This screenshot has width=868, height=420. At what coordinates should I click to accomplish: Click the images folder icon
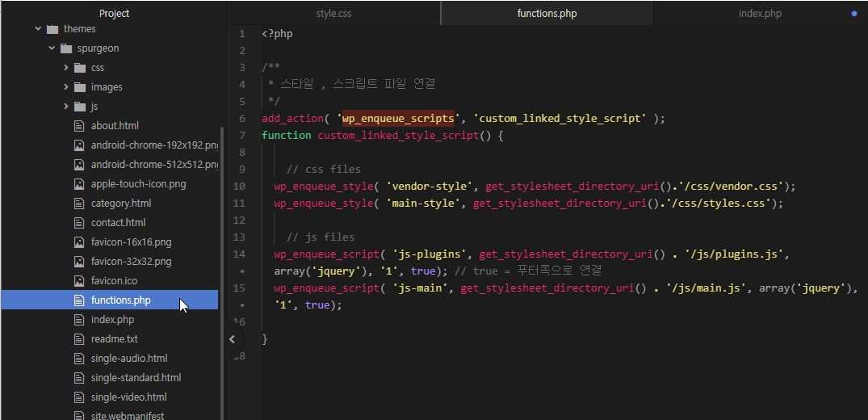point(80,87)
